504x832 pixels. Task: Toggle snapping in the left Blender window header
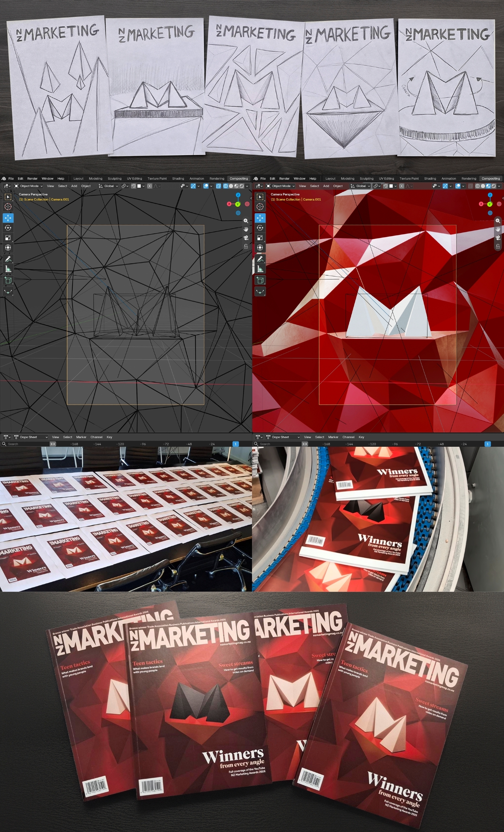tap(133, 186)
